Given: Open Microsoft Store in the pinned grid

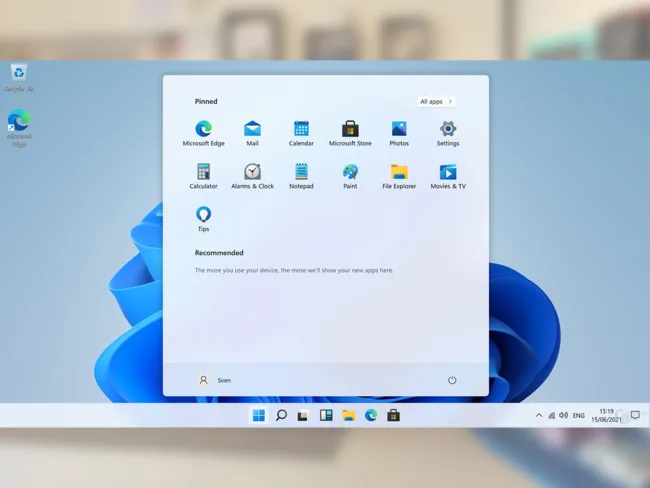Looking at the screenshot, I should pyautogui.click(x=350, y=133).
